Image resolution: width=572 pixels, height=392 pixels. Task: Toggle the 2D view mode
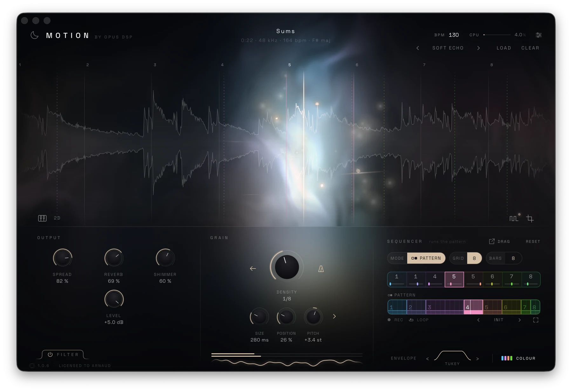pyautogui.click(x=57, y=218)
